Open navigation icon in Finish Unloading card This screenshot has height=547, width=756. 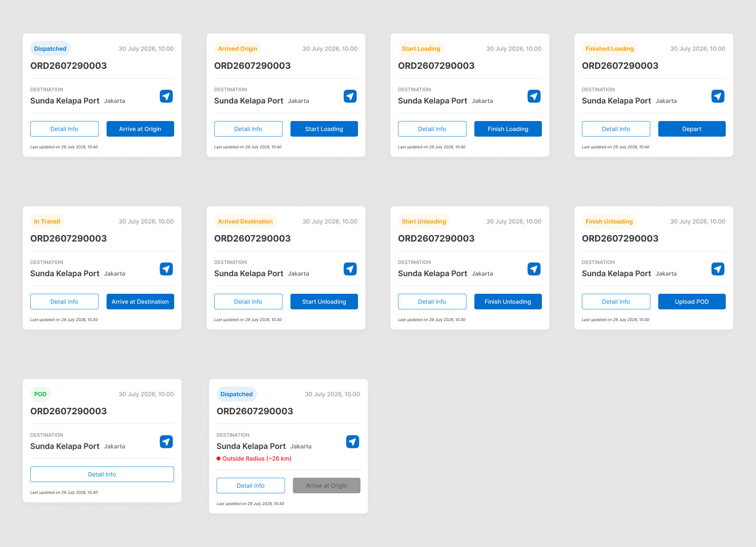[718, 269]
